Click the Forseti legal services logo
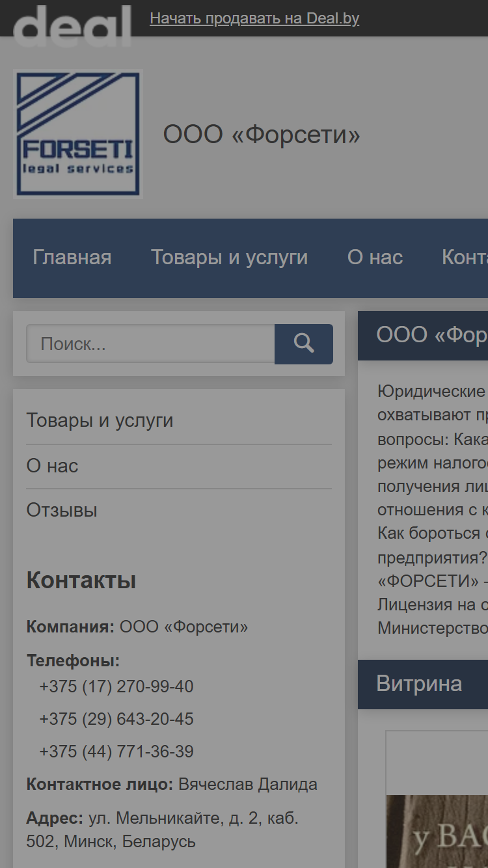488x868 pixels. coord(78,133)
